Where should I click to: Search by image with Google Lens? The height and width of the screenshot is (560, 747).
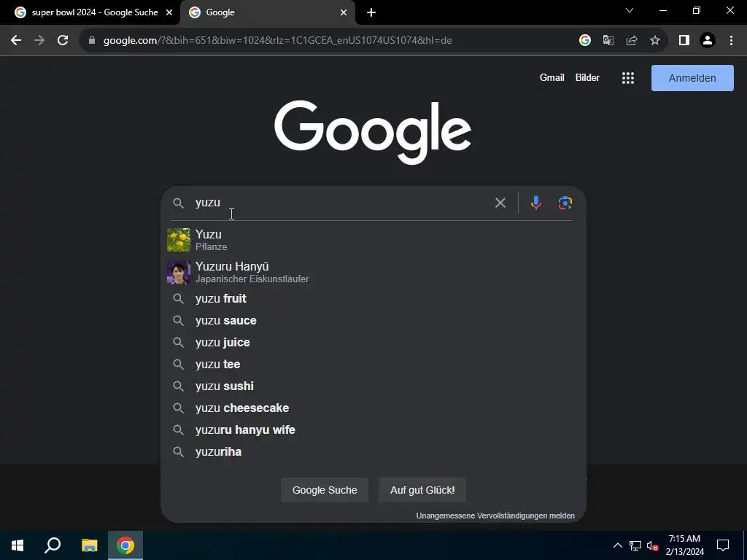565,203
